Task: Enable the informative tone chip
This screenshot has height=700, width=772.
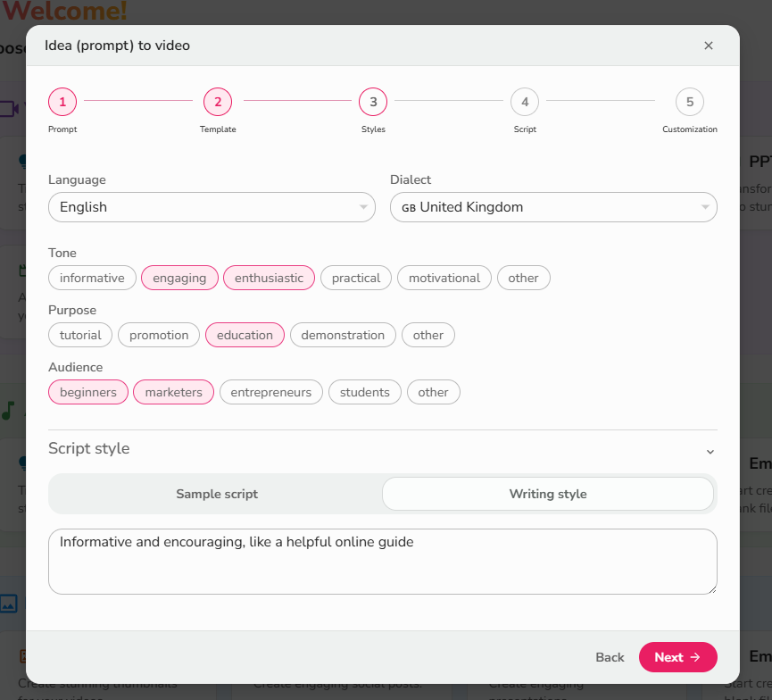Action: coord(92,278)
